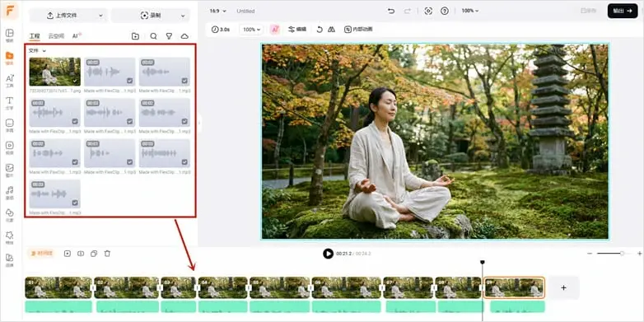The width and height of the screenshot is (644, 322).
Task: Open the 内部动画 animation button
Action: (x=358, y=29)
